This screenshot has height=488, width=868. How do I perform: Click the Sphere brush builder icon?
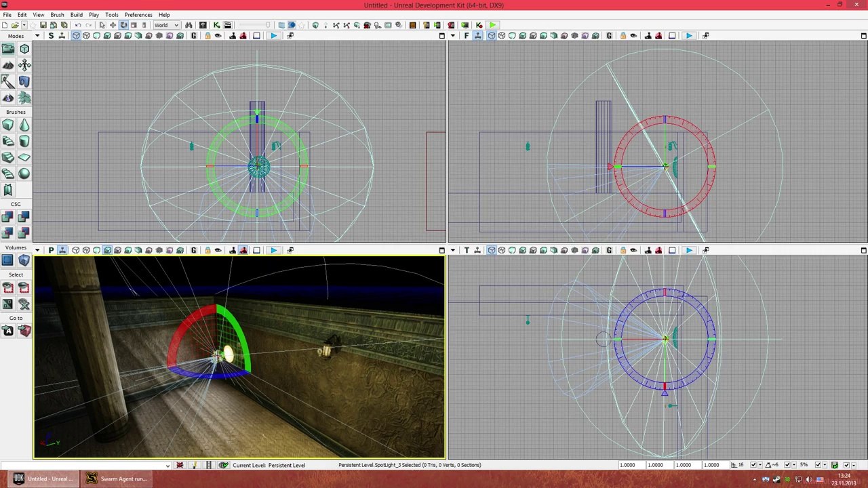24,174
